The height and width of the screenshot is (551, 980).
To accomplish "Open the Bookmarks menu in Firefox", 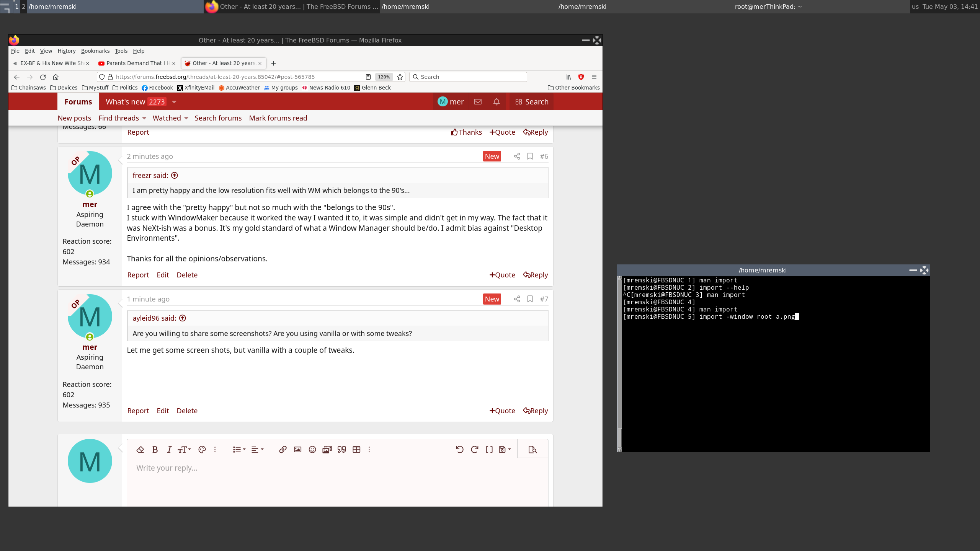I will [95, 51].
